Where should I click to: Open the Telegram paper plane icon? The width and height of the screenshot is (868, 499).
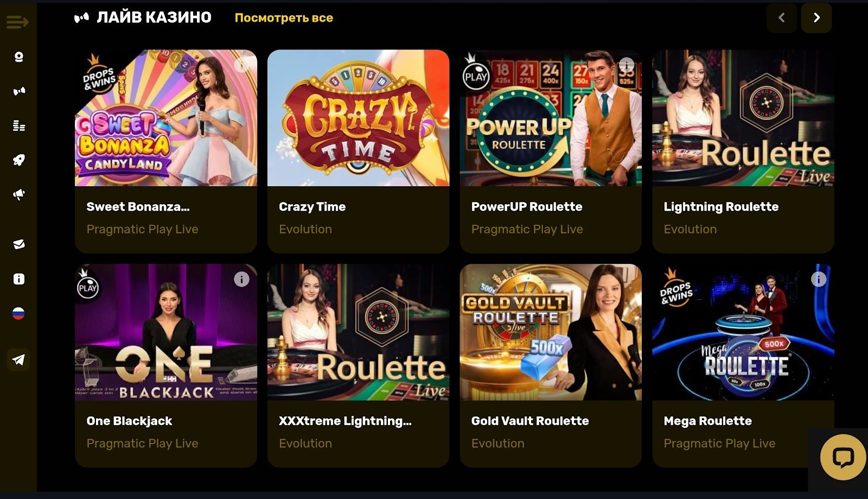(x=18, y=359)
